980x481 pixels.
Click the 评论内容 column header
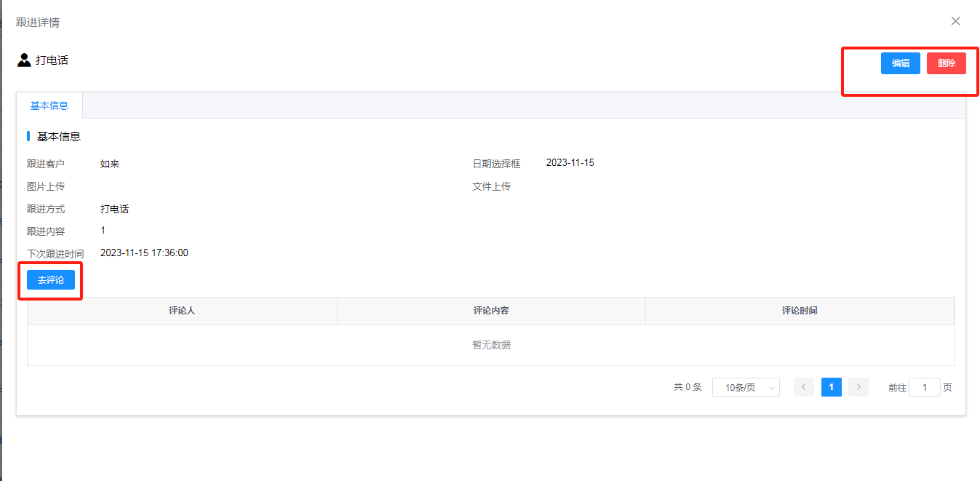click(x=491, y=311)
